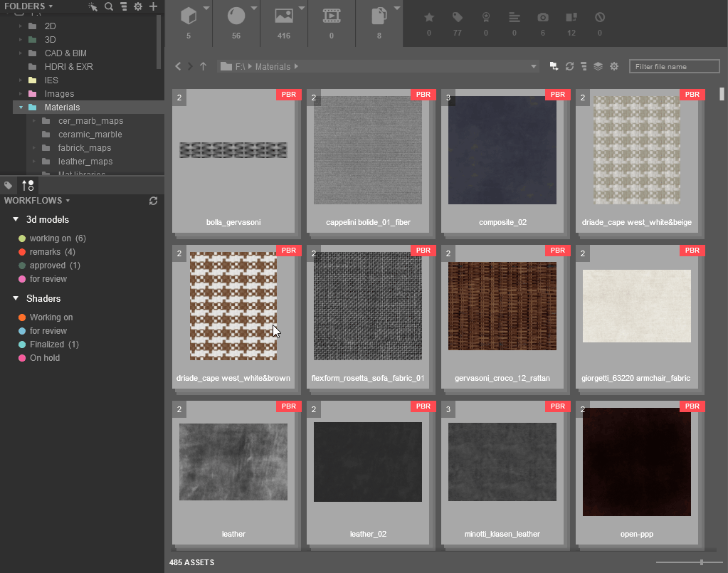Filter by 3D models cube icon
728x573 pixels.
point(189,16)
